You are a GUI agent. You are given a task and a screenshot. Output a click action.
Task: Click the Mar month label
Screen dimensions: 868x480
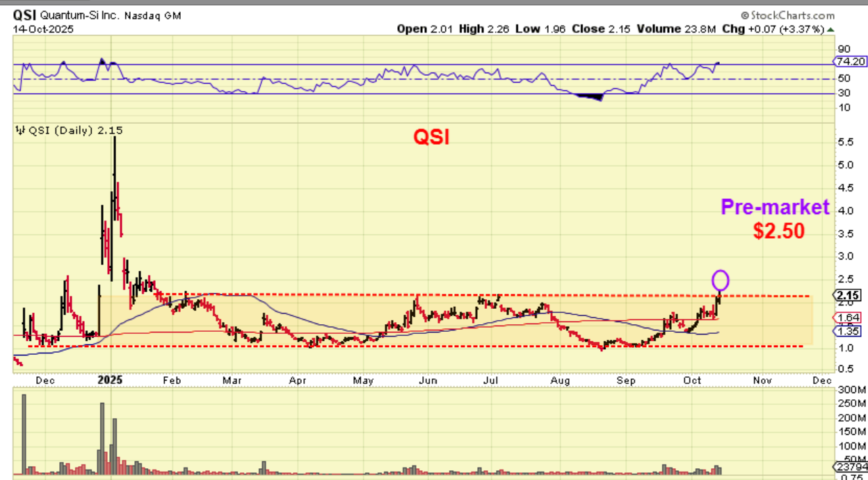pyautogui.click(x=232, y=381)
